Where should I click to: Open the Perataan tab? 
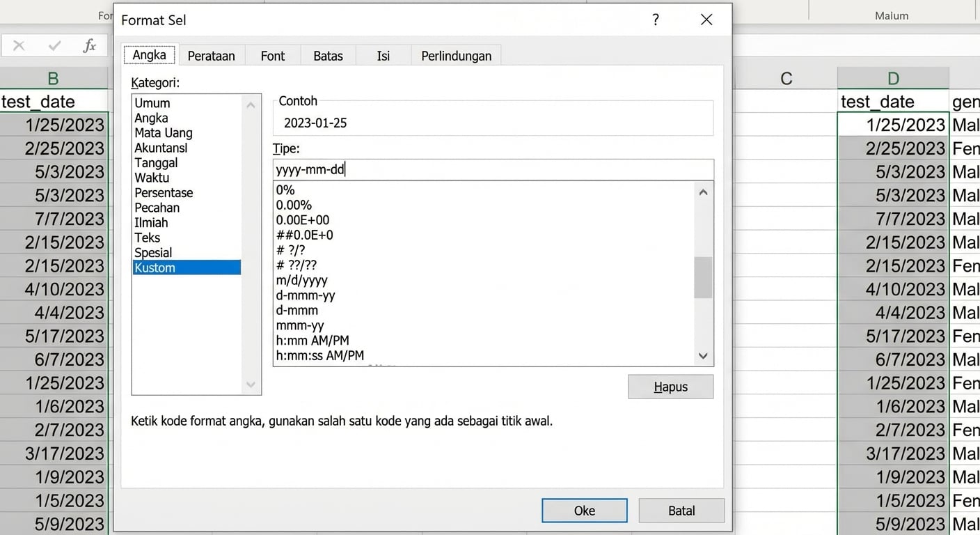click(x=211, y=55)
